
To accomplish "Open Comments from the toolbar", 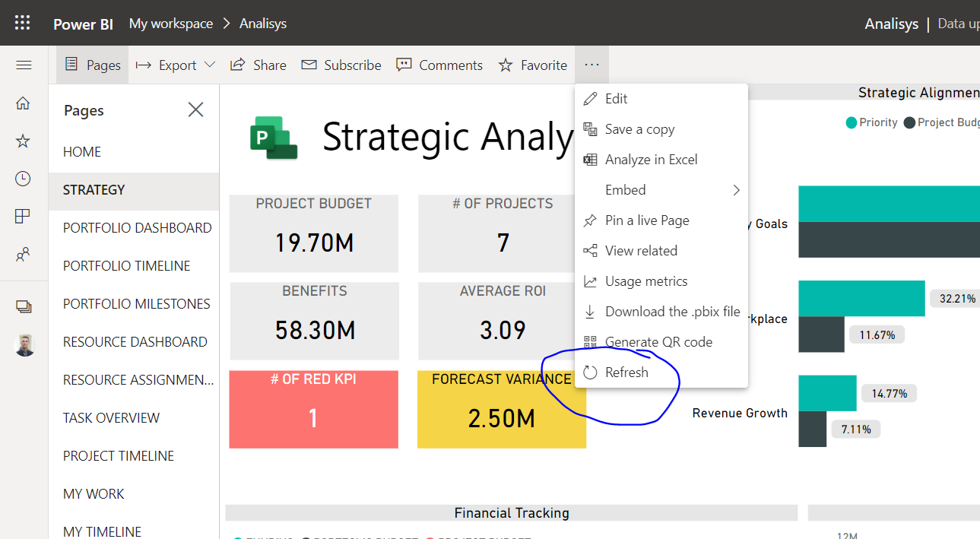I will click(x=439, y=65).
